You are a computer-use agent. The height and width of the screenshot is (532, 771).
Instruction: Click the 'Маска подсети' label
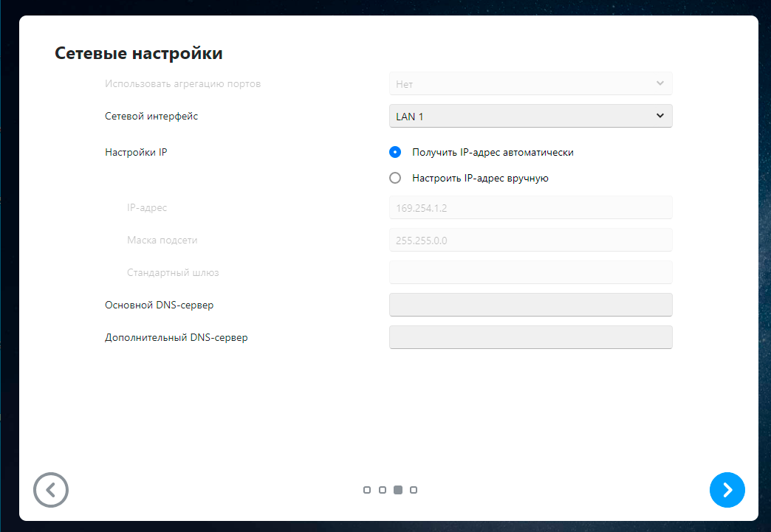[162, 241]
